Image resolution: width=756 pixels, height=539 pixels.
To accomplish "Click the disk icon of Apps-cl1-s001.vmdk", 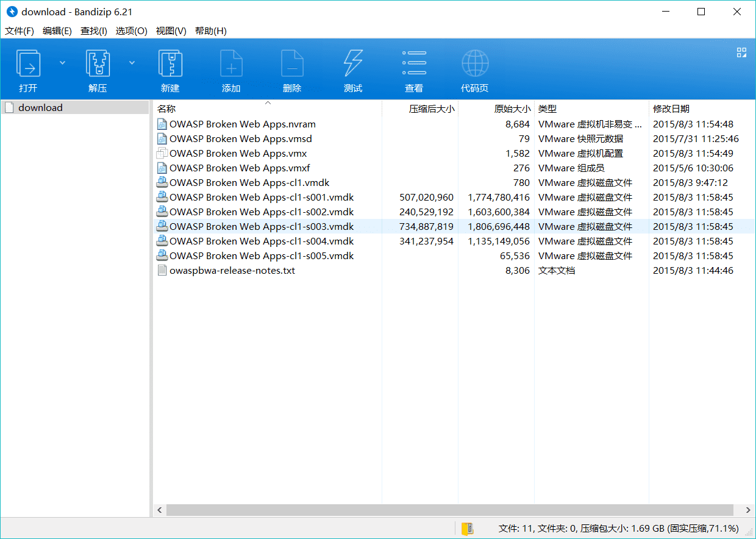I will pos(162,197).
